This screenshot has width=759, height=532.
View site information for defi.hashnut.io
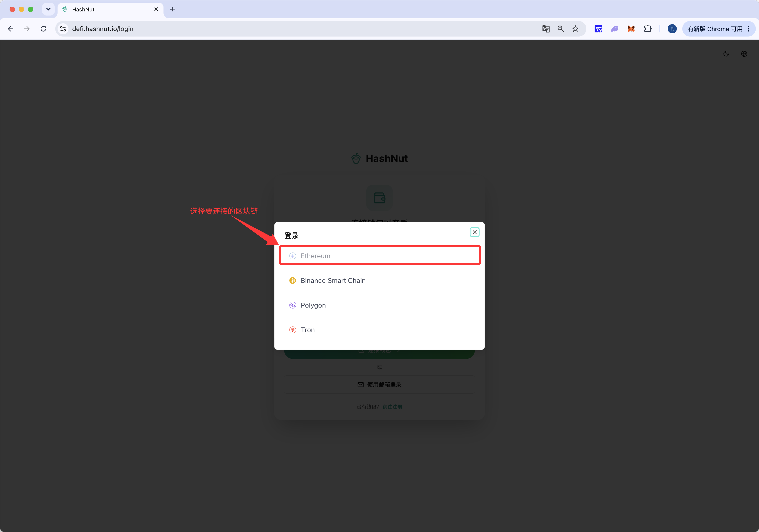click(63, 29)
